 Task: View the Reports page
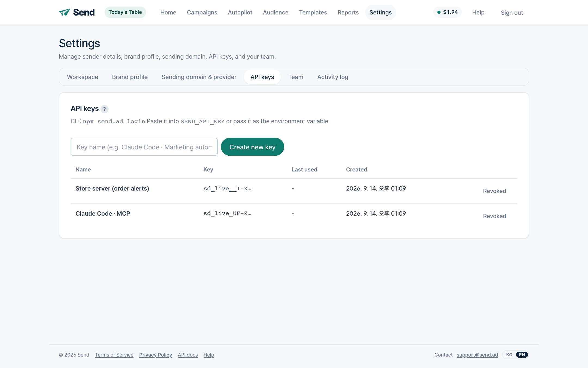coord(348,12)
